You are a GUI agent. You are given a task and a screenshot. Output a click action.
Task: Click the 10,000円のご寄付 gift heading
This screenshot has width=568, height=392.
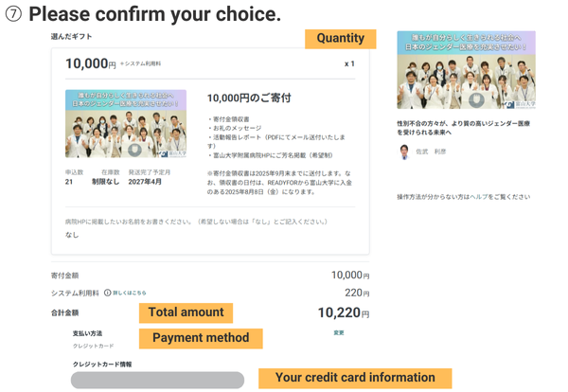coord(249,98)
